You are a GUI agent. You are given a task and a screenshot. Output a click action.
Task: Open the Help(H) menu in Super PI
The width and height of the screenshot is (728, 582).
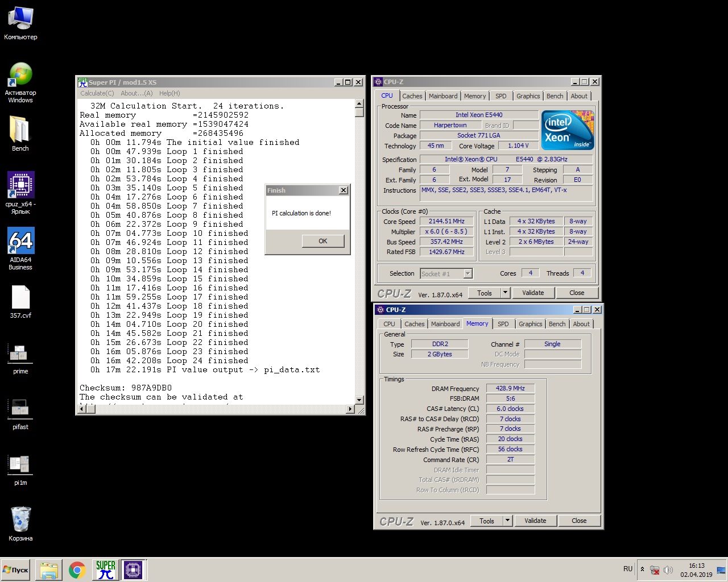(169, 93)
